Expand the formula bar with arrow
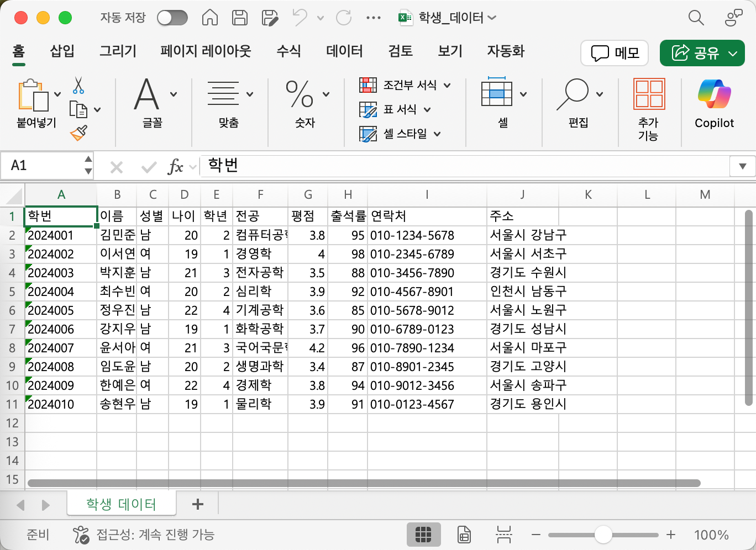This screenshot has width=756, height=550. [x=742, y=166]
